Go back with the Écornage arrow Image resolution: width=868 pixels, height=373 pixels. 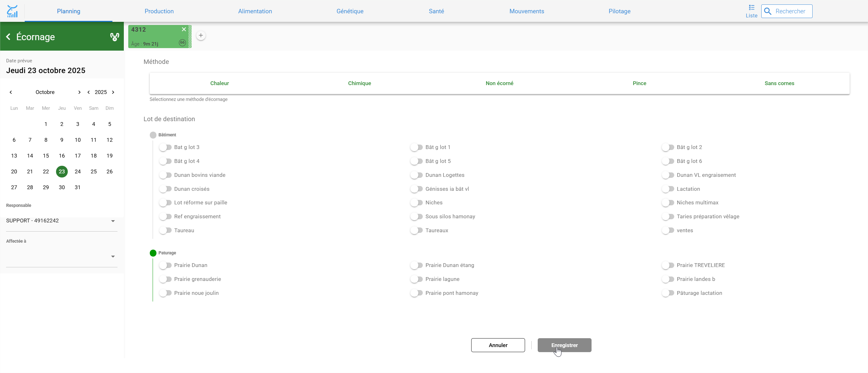(9, 37)
